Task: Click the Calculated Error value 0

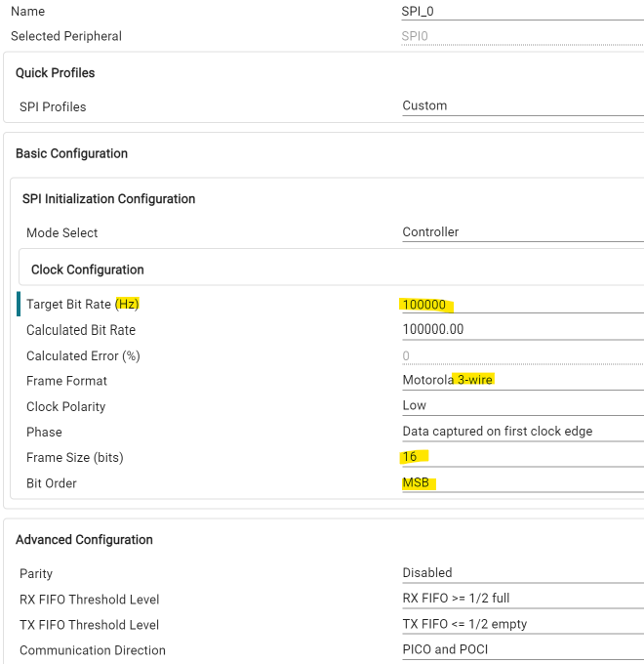Action: (x=523, y=355)
